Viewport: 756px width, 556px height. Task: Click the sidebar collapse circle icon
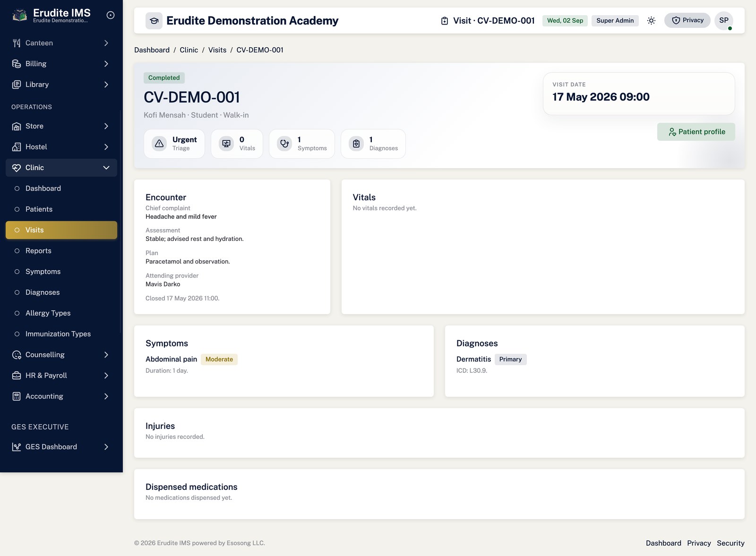click(111, 15)
